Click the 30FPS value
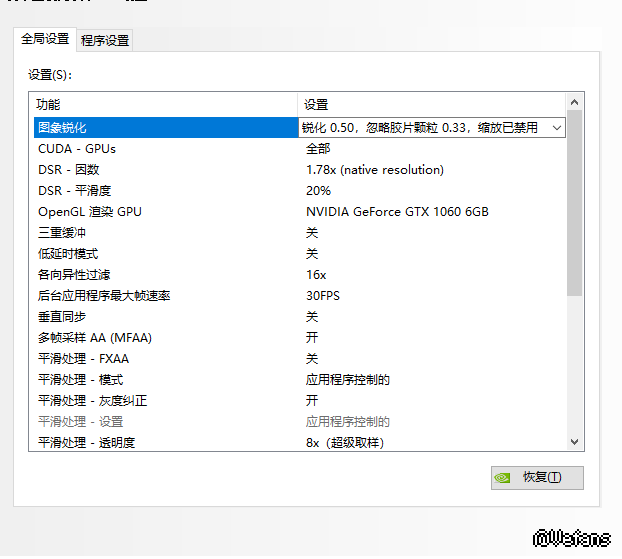 pyautogui.click(x=323, y=296)
